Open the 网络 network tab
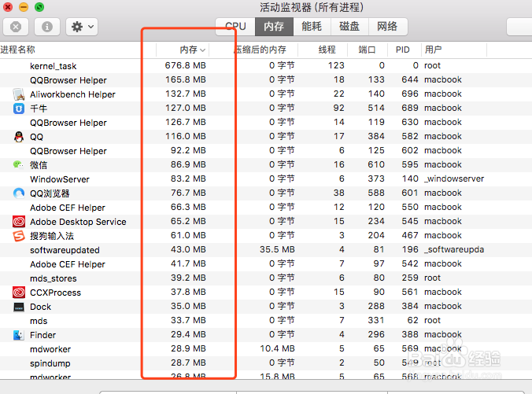Viewport: 532px width, 394px height. (387, 27)
